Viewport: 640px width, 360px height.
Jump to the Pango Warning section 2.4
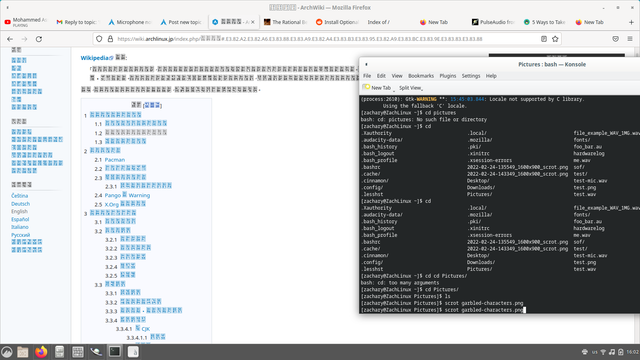pos(127,195)
